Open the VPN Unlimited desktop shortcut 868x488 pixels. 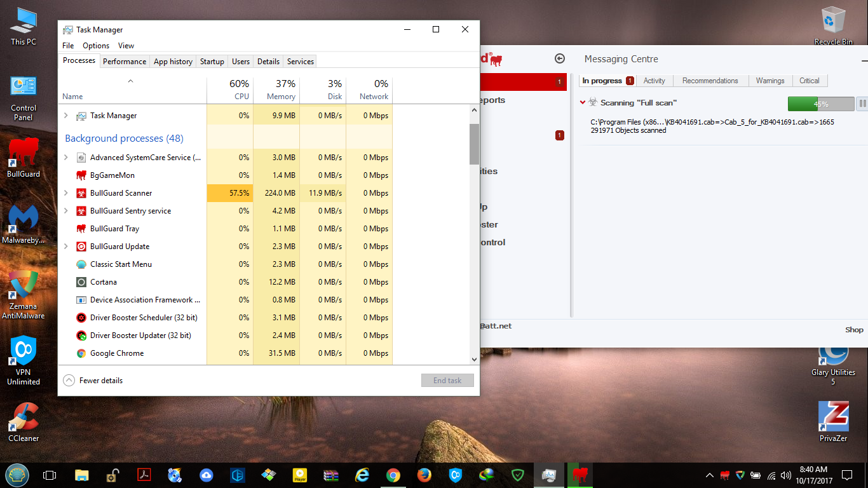click(x=24, y=361)
